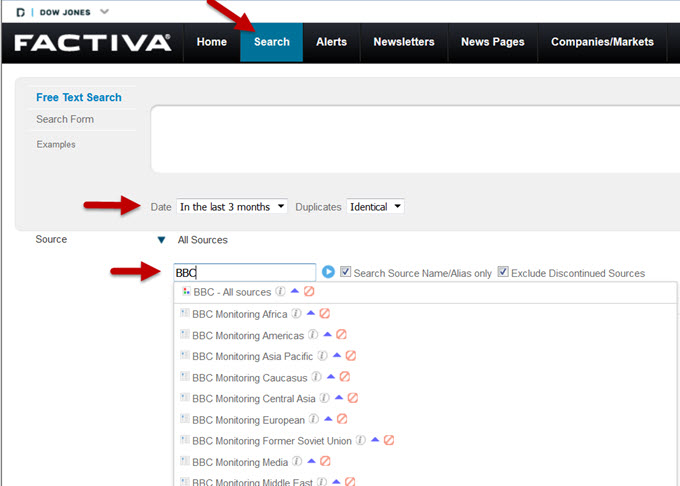This screenshot has height=486, width=680.
Task: Toggle Search Source Name/Alias only checkbox
Action: pos(345,272)
